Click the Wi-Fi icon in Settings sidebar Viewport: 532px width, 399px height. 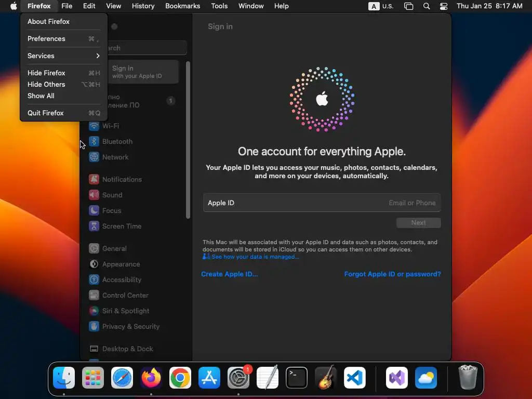pyautogui.click(x=94, y=126)
